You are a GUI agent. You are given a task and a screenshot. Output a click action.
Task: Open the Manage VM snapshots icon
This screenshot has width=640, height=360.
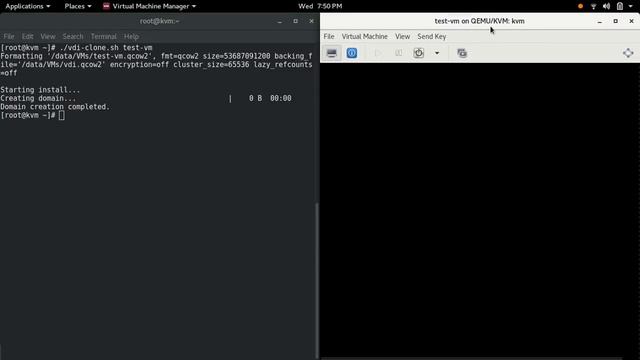tap(462, 53)
